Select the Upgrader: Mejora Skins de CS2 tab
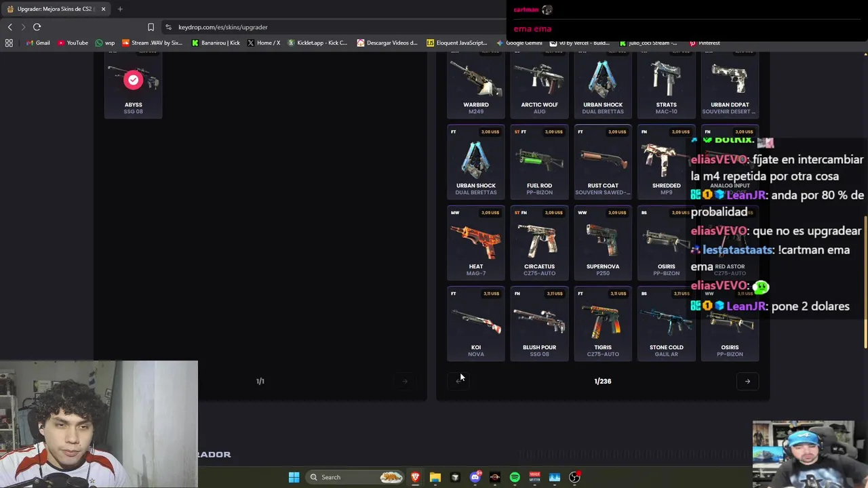This screenshot has width=868, height=488. 54,9
